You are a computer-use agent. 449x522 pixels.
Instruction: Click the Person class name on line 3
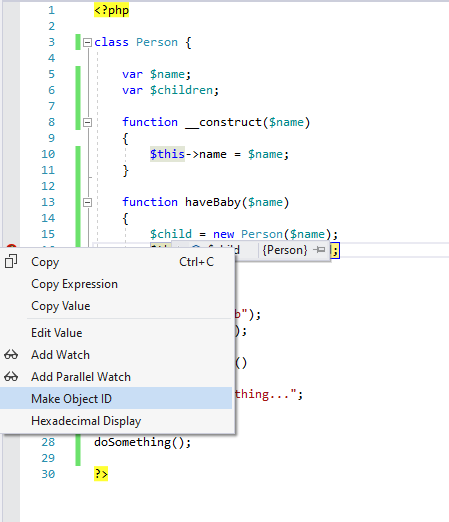pyautogui.click(x=157, y=42)
